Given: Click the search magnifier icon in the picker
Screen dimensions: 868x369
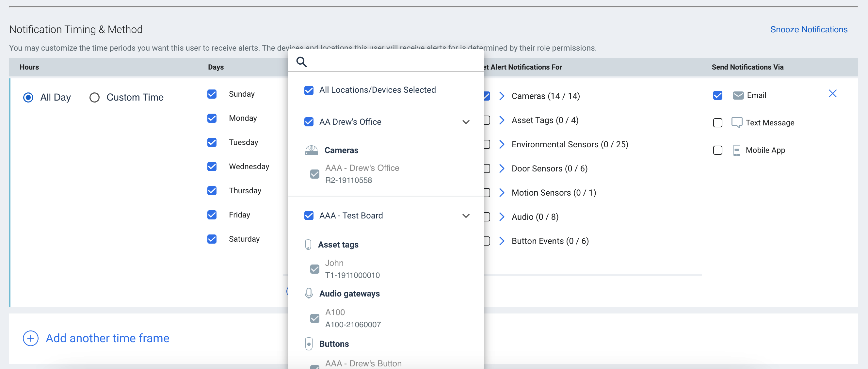Looking at the screenshot, I should [x=301, y=62].
